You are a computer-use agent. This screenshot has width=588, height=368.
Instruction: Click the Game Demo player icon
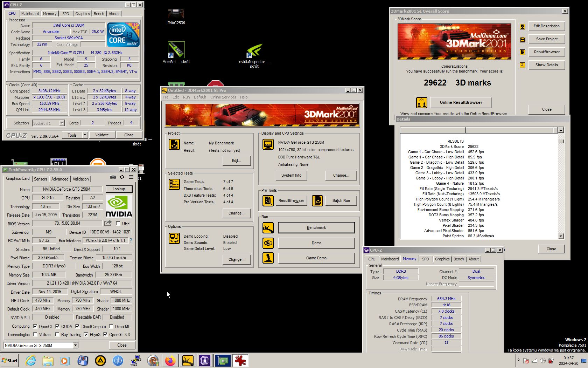268,258
